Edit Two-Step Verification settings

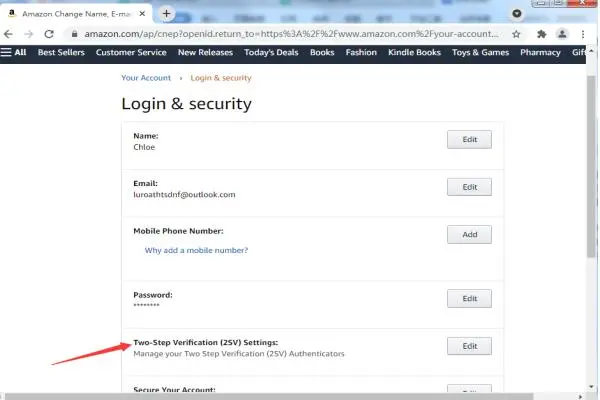tap(469, 346)
